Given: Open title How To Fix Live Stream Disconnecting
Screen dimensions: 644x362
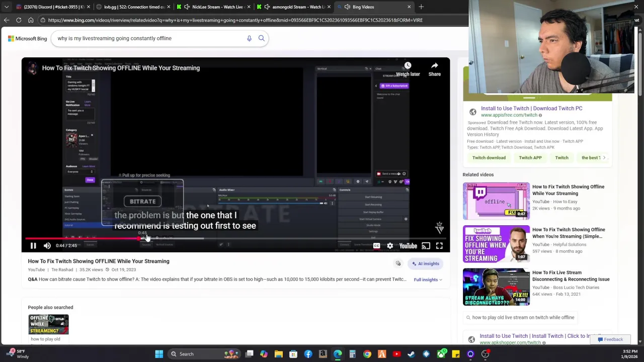Looking at the screenshot, I should click(x=571, y=276).
